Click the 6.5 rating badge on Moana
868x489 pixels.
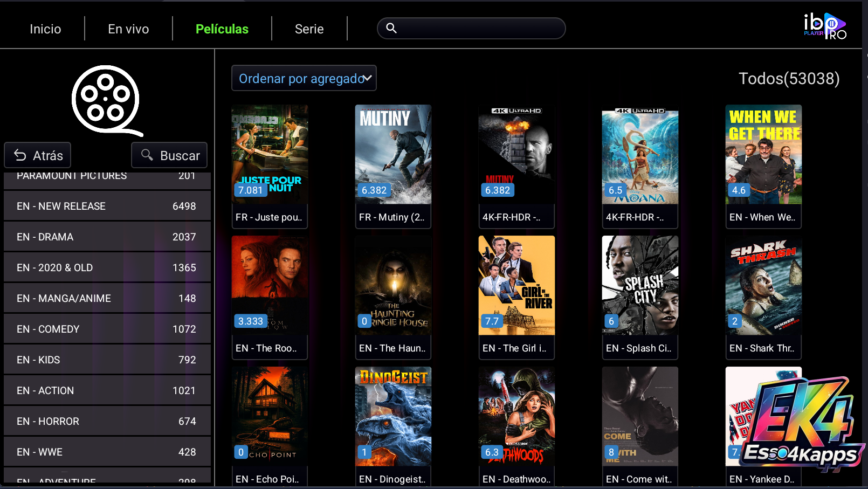616,190
